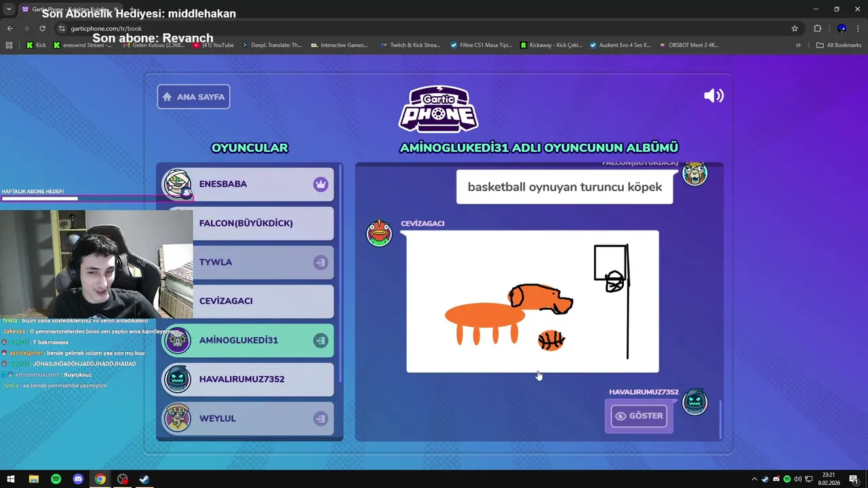Click WEYLUL's pizza avatar
The image size is (868, 488).
pyautogui.click(x=177, y=419)
